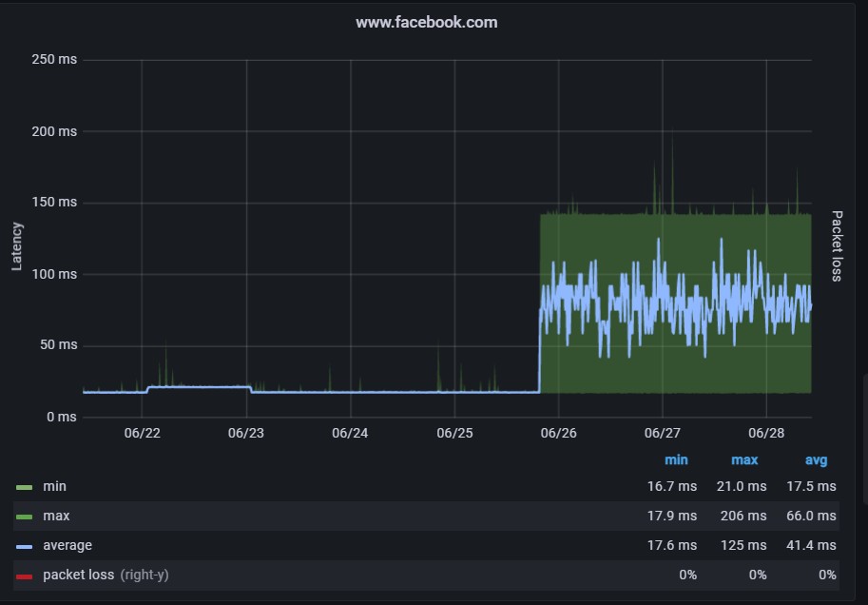Click the 17.9 ms value in max row
The width and height of the screenshot is (868, 605).
click(672, 516)
